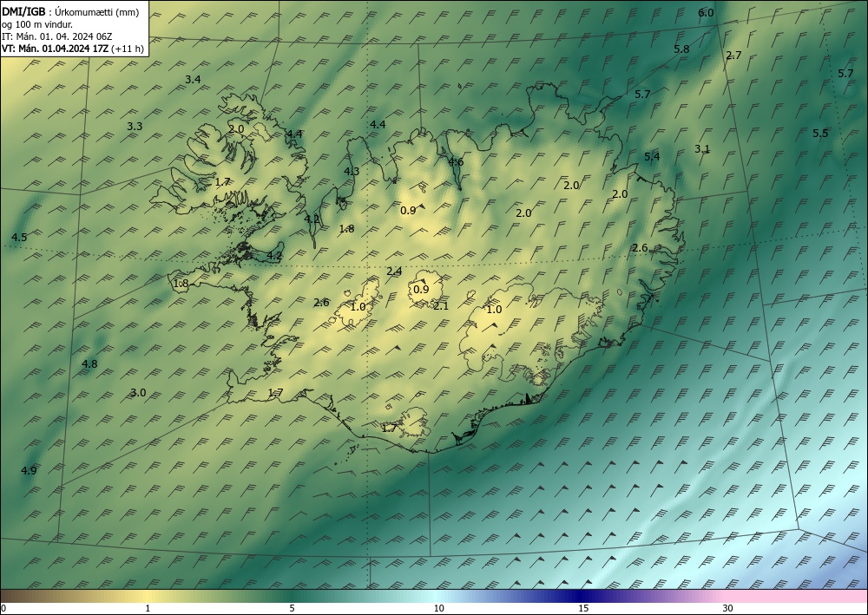Click the "3.0" value on the map

(x=138, y=393)
